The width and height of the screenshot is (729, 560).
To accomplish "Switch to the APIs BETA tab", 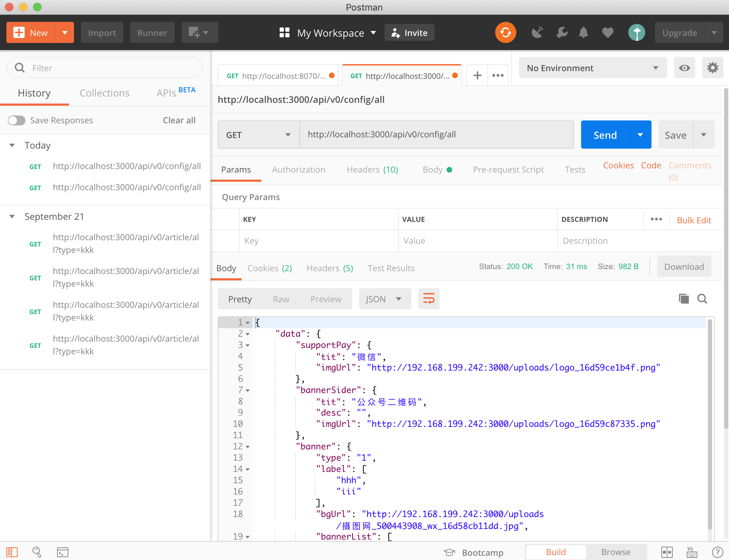I will [176, 92].
